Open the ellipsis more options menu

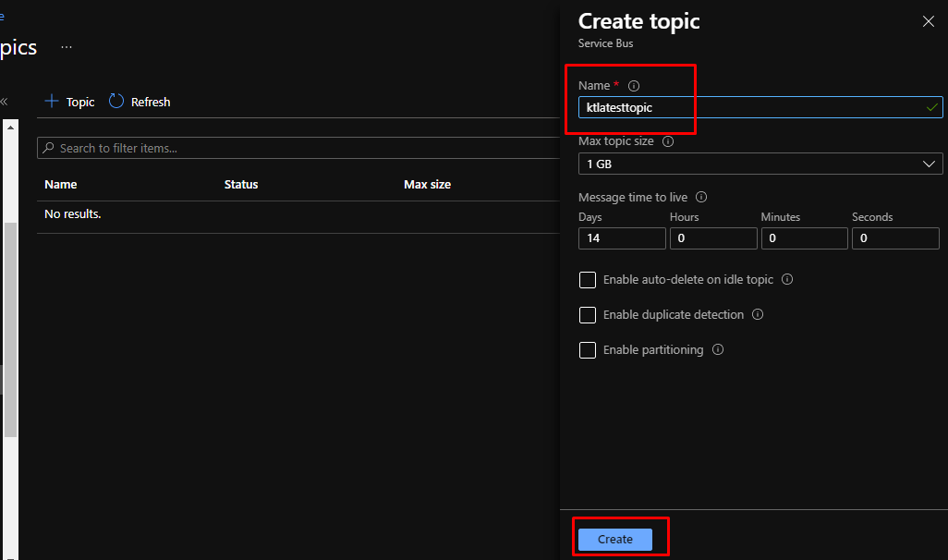[67, 46]
